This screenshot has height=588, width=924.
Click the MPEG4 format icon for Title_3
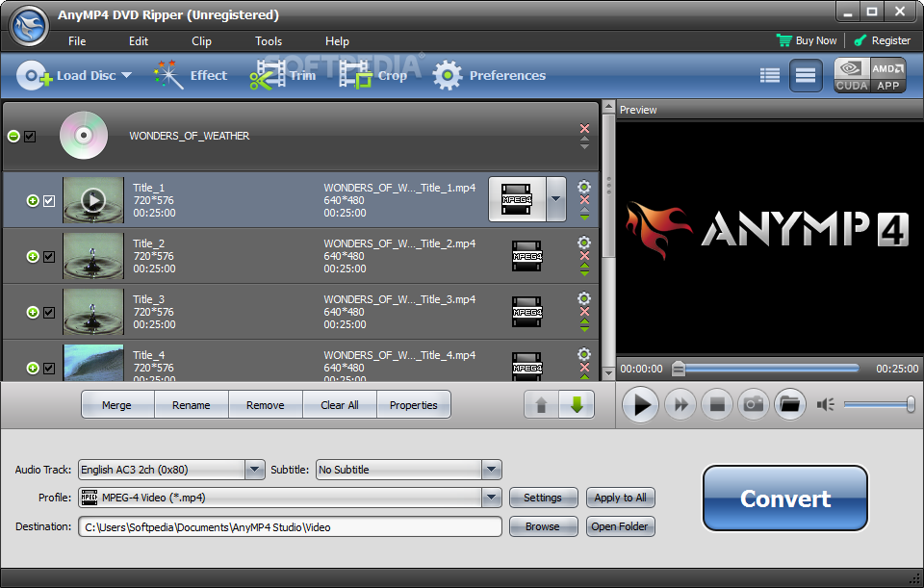[526, 312]
